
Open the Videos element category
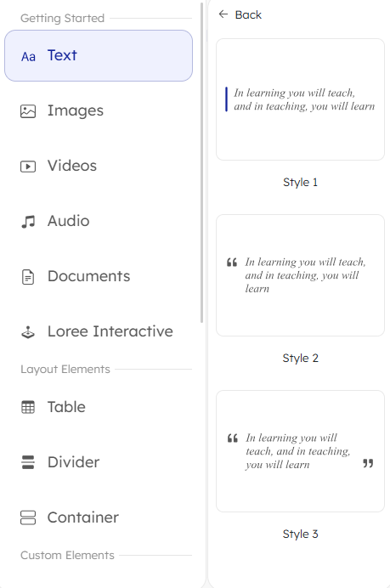(99, 166)
